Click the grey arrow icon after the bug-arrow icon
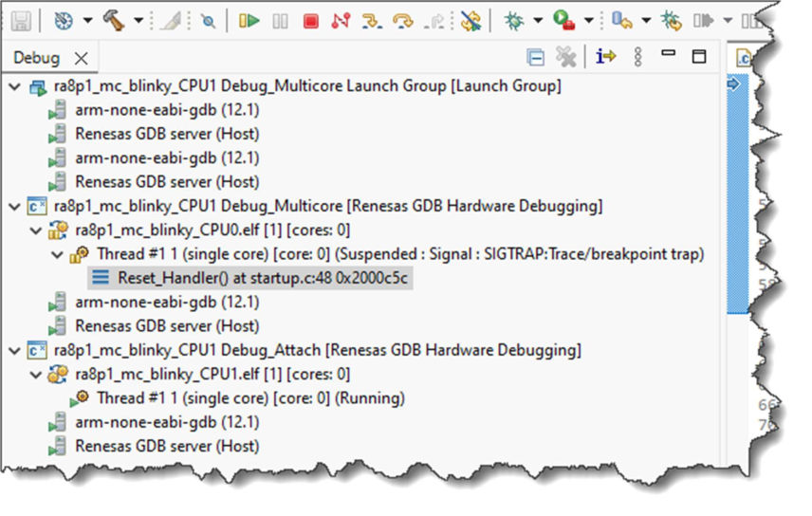The height and width of the screenshot is (516, 812). [703, 21]
